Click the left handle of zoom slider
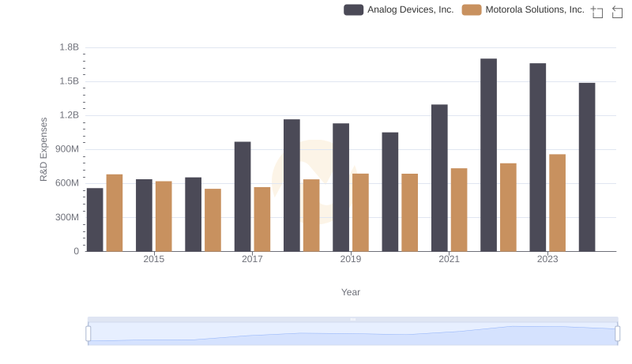The width and height of the screenshot is (632, 364). pyautogui.click(x=88, y=334)
